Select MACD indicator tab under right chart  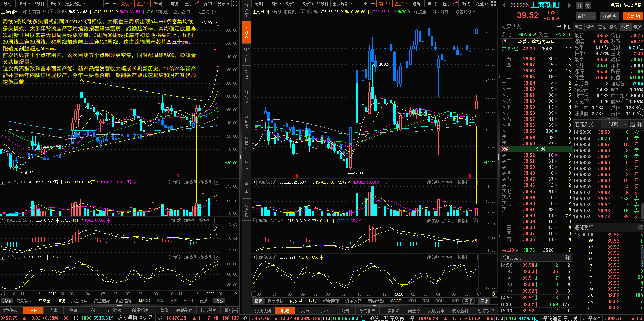point(396,301)
